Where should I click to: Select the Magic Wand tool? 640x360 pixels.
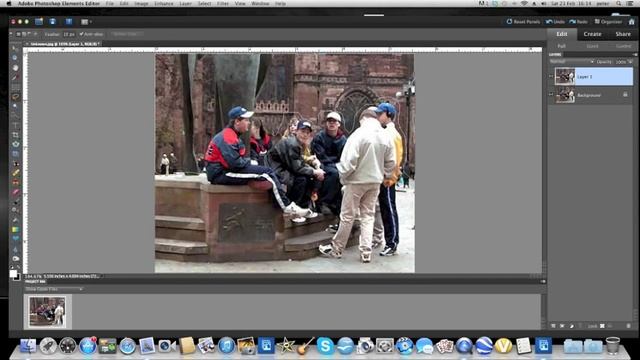16,105
